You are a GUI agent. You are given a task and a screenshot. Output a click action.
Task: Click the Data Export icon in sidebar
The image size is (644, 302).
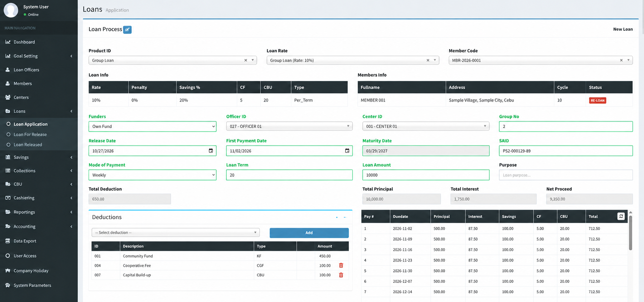8,241
